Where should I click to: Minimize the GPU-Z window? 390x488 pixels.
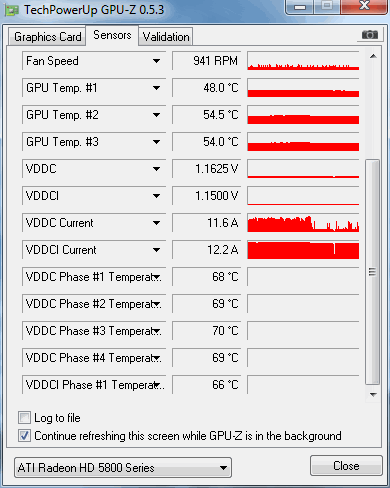click(x=300, y=7)
